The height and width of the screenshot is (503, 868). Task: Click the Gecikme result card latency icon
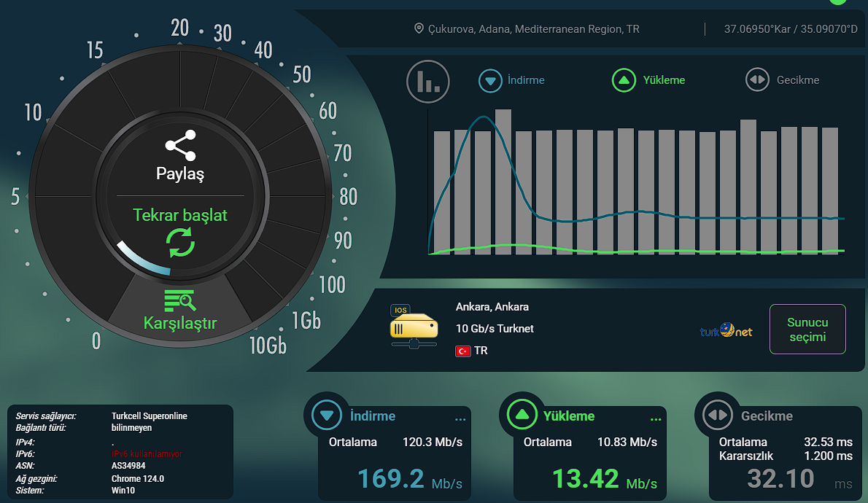[718, 415]
